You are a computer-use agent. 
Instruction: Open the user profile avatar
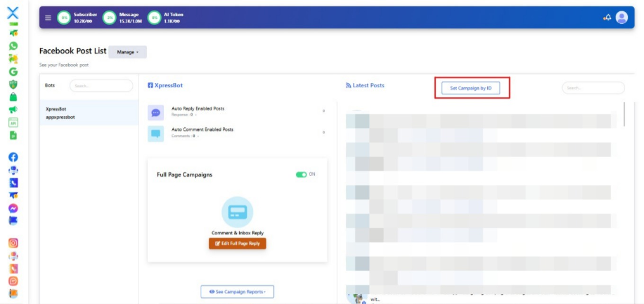[621, 18]
